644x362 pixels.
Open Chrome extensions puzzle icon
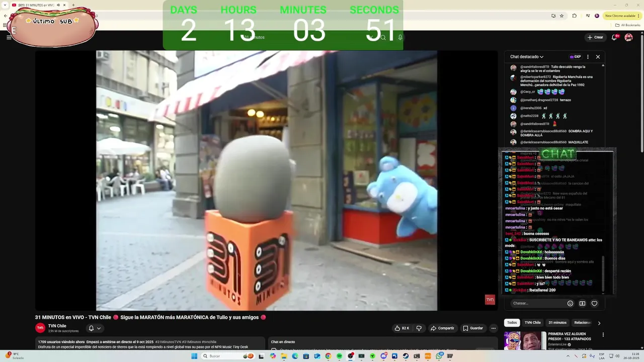[575, 16]
